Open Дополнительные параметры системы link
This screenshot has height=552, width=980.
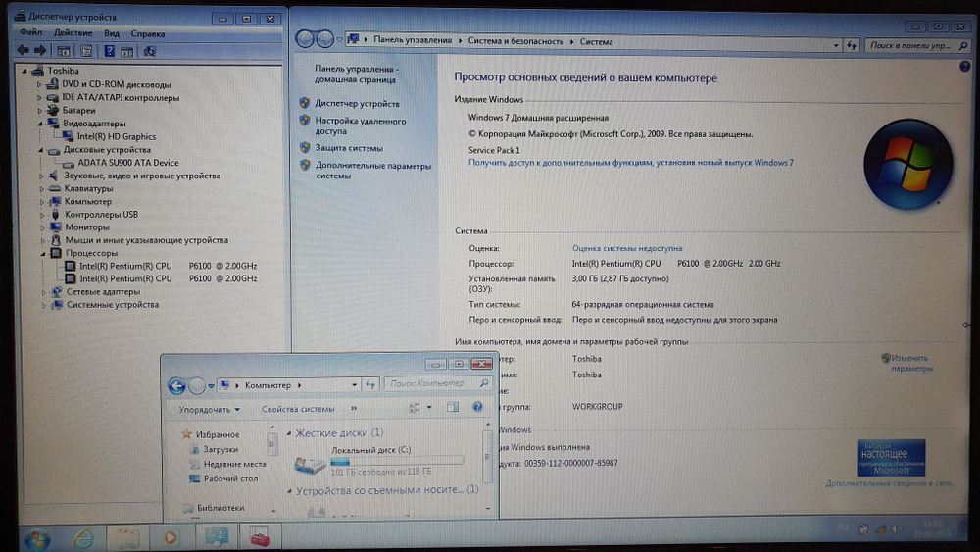(373, 171)
